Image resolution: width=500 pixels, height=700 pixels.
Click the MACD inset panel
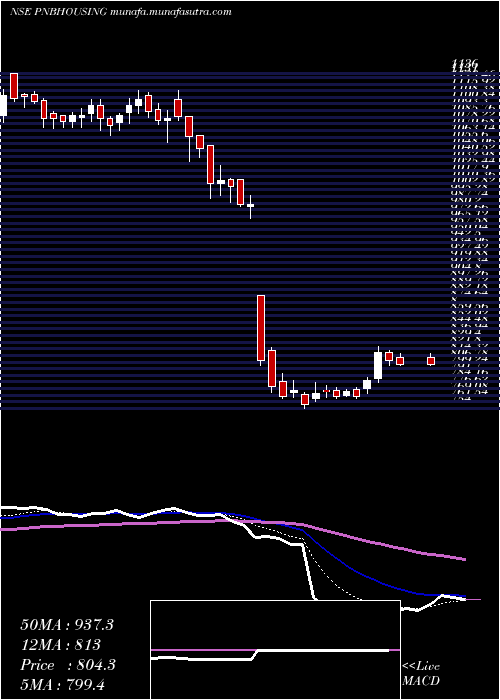275,650
